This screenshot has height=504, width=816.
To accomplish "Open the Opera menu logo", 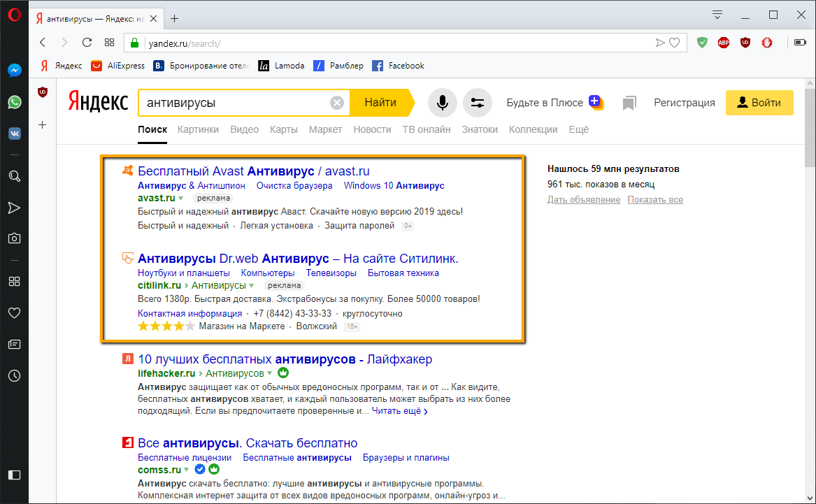I will click(x=14, y=15).
